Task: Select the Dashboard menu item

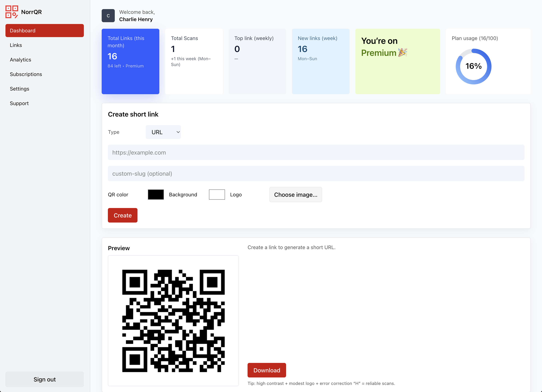Action: [x=44, y=31]
